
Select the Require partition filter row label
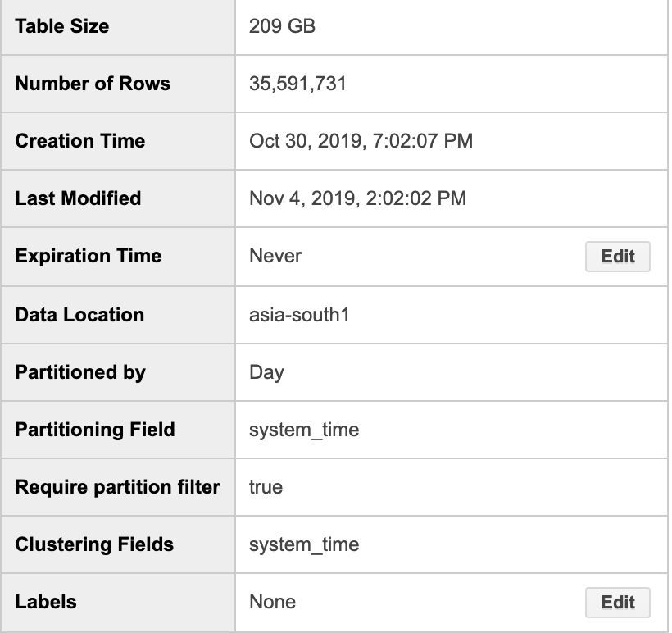point(117,487)
